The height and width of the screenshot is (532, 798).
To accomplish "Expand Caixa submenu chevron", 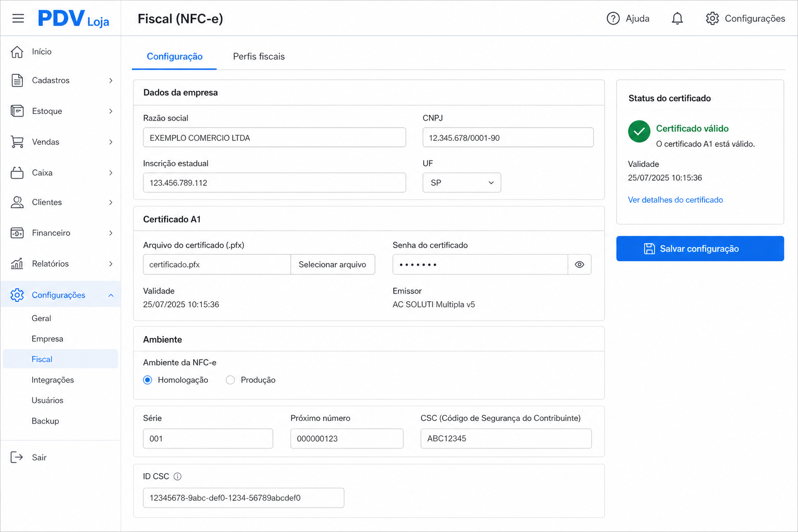I will click(111, 172).
